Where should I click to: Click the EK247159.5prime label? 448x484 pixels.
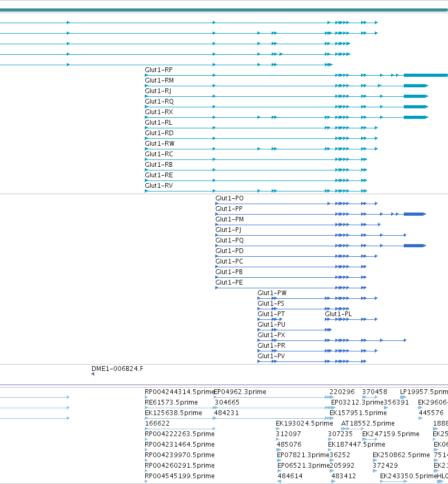(x=391, y=433)
